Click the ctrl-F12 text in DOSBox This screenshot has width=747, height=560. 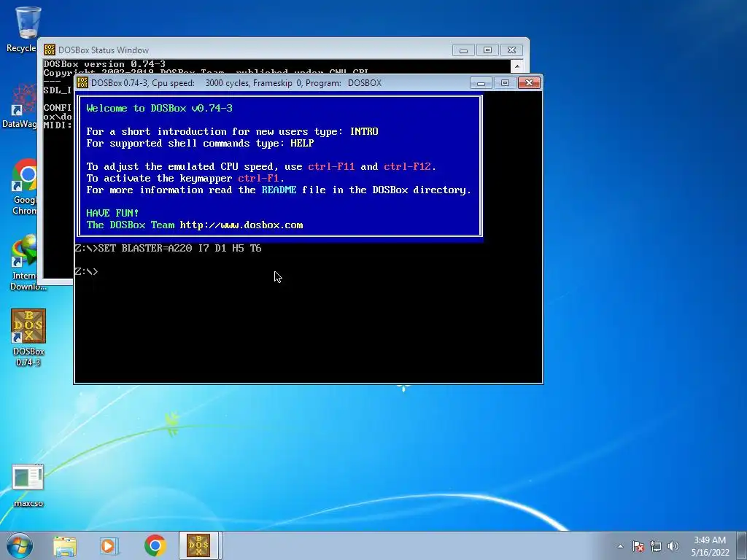click(407, 167)
